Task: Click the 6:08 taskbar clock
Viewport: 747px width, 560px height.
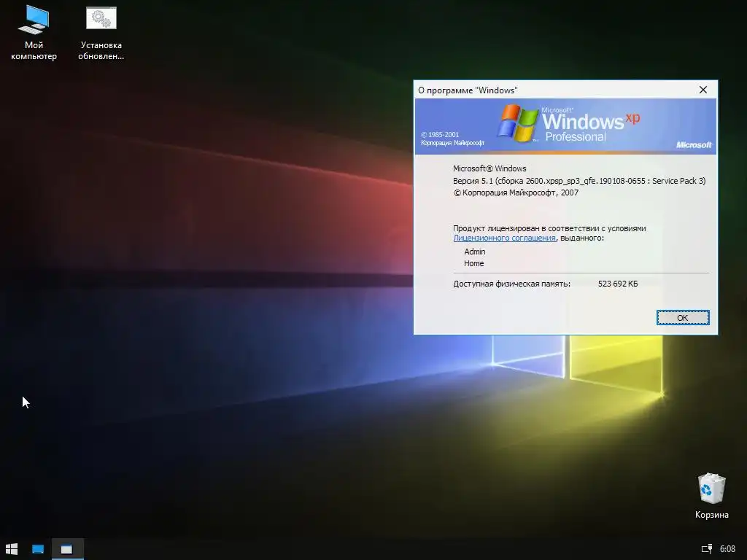Action: tap(727, 549)
